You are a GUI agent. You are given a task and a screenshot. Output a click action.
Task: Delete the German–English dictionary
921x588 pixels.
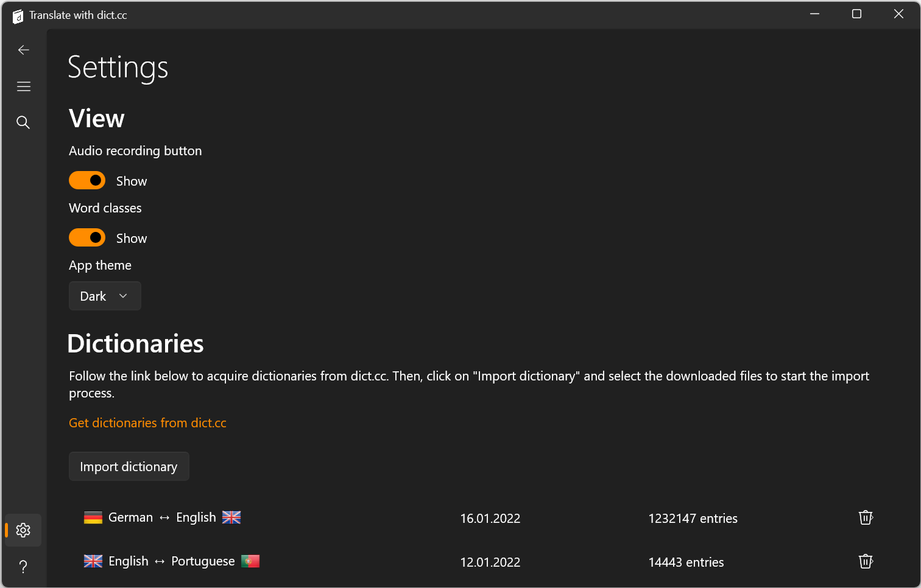(866, 518)
